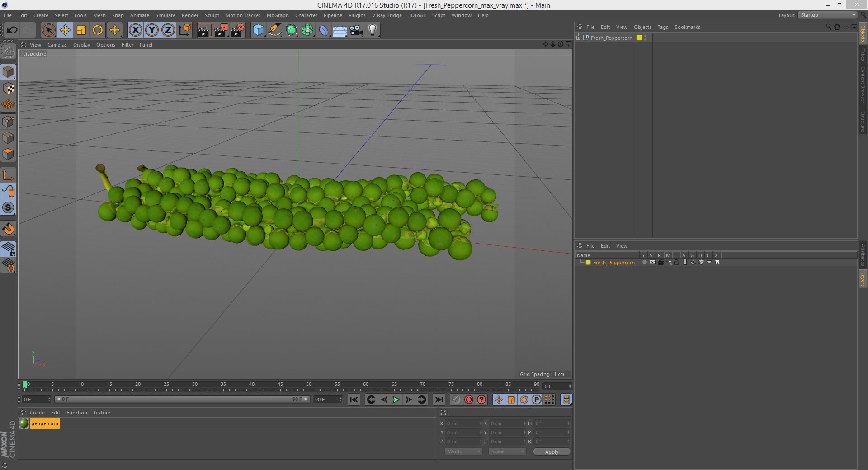Open the Layout Startup dropdown
Screen dimensions: 868x470
[x=828, y=15]
